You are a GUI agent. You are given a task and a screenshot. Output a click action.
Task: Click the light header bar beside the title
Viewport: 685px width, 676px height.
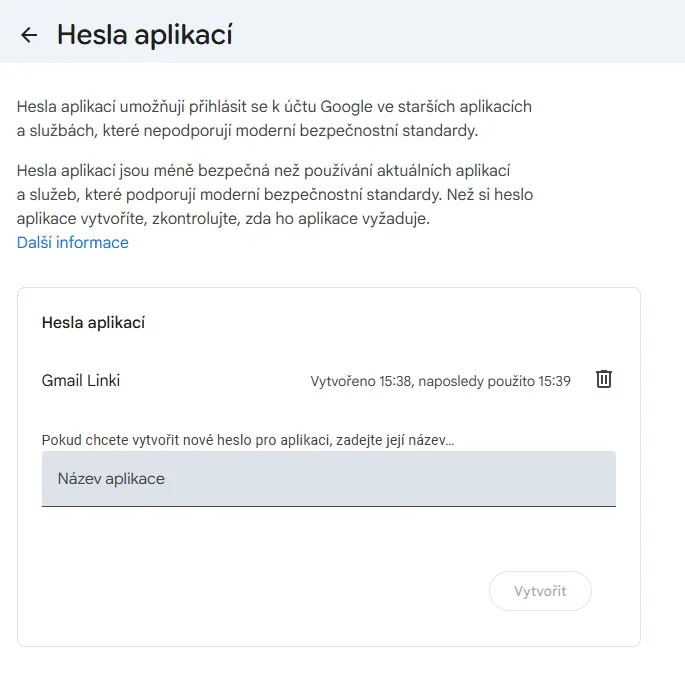[x=459, y=31]
